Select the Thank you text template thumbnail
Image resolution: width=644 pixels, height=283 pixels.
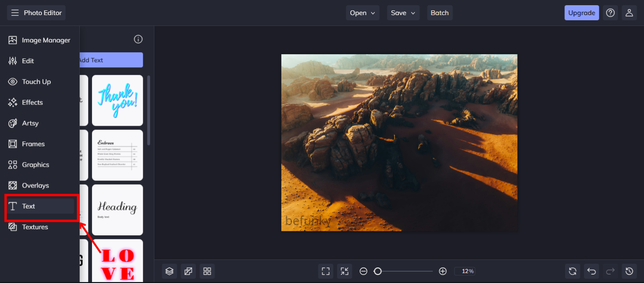117,101
